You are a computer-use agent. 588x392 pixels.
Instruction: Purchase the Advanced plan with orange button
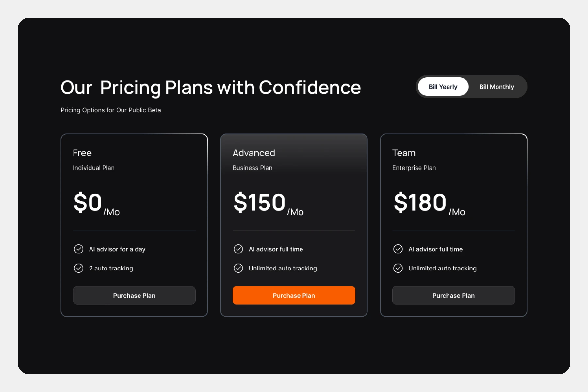tap(294, 295)
